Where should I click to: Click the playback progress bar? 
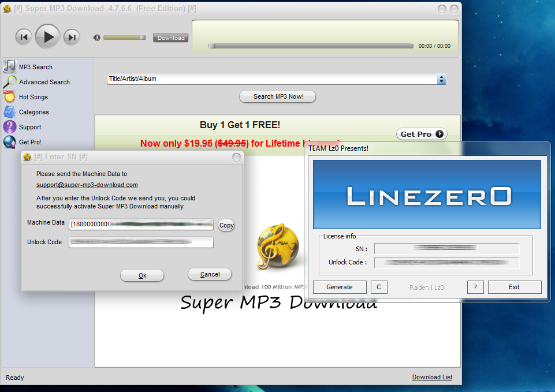click(311, 46)
